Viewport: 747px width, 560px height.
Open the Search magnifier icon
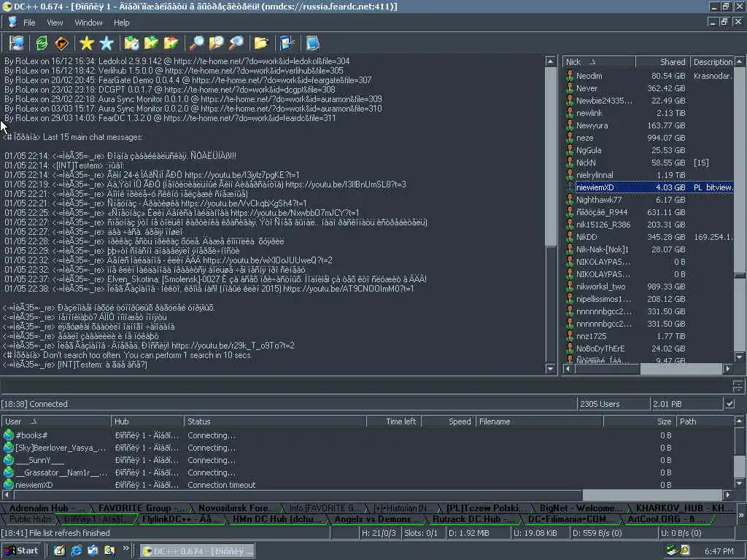[x=196, y=43]
